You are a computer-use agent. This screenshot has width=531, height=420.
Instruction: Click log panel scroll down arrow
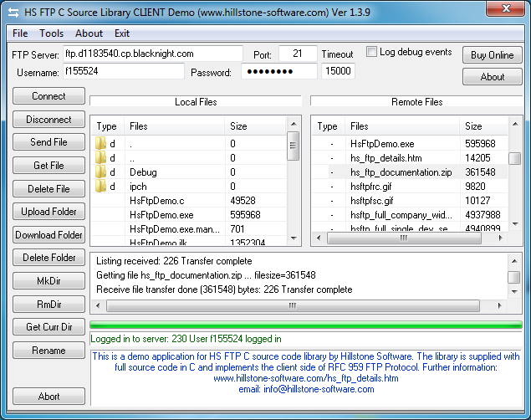[x=514, y=292]
